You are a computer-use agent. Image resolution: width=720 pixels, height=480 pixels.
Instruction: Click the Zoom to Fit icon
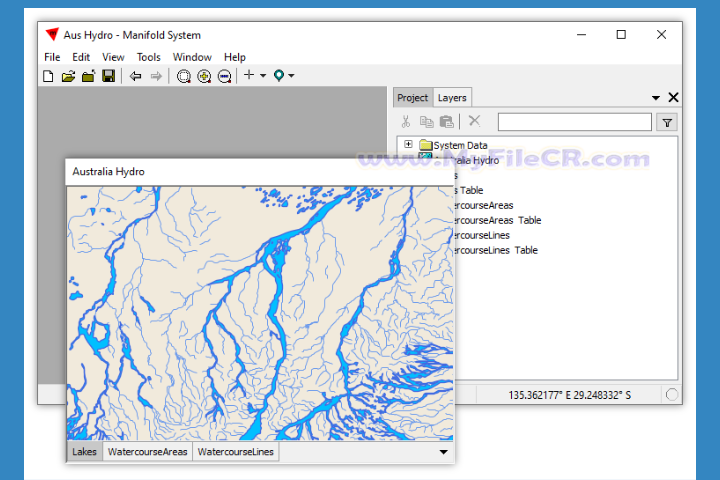pos(184,76)
